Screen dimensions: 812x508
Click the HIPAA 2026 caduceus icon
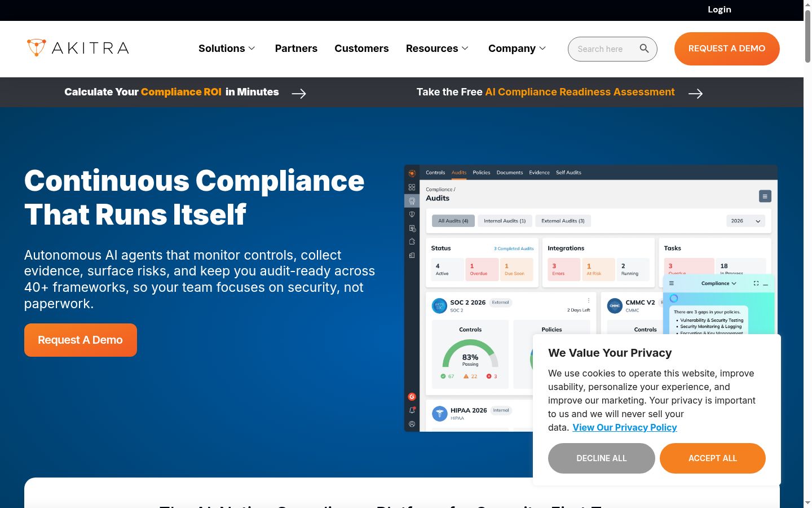coord(439,414)
